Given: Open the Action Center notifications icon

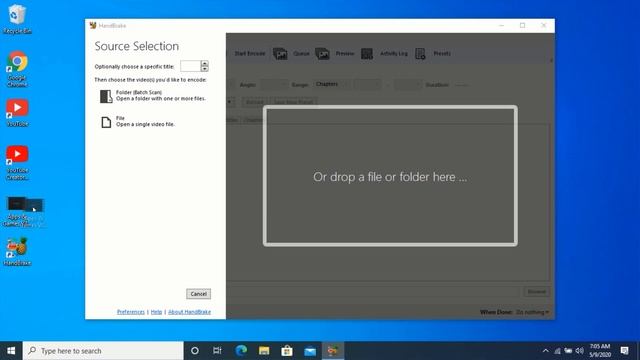Looking at the screenshot, I should (624, 351).
